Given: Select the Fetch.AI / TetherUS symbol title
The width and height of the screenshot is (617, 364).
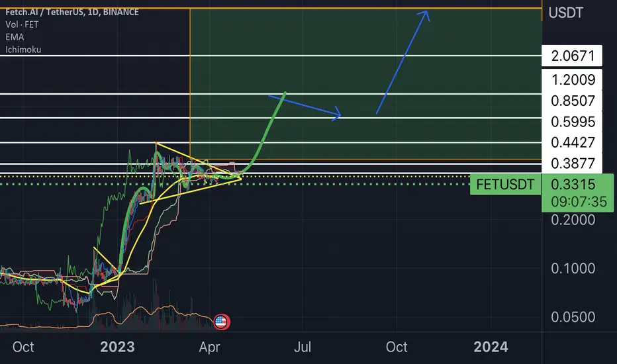Looking at the screenshot, I should [x=72, y=12].
